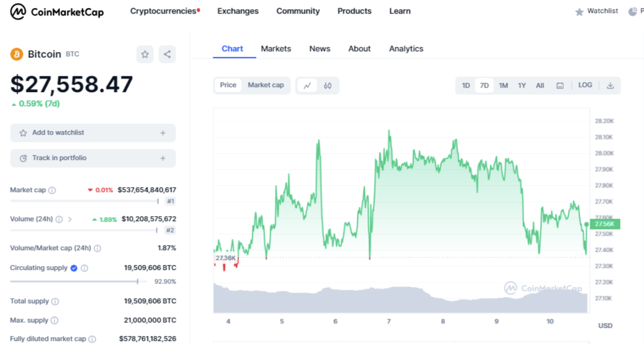
Task: Click the Bitcoin orange coin icon
Action: point(17,54)
